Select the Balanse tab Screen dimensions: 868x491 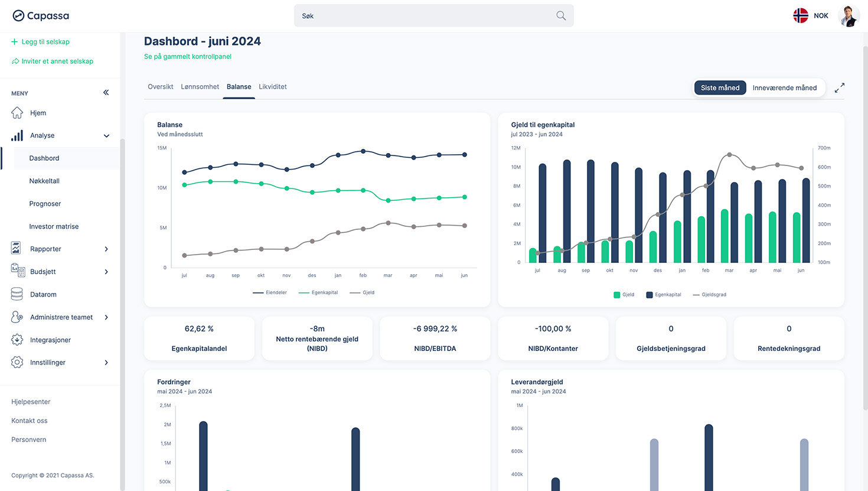click(x=239, y=87)
